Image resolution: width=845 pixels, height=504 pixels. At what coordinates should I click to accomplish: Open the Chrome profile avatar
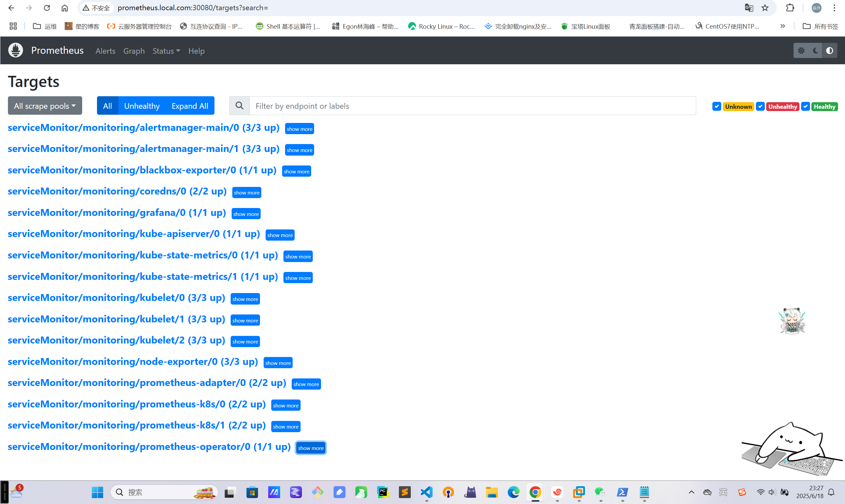[x=816, y=8]
